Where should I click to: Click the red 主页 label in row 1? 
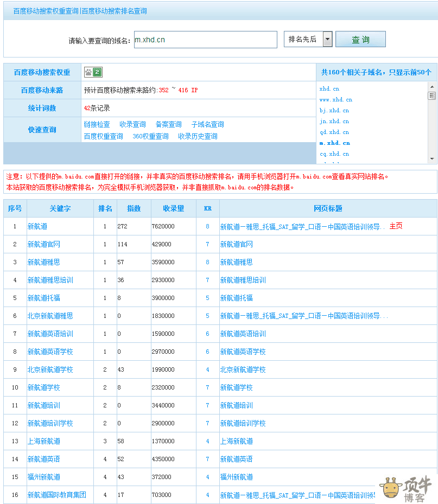pyautogui.click(x=396, y=226)
